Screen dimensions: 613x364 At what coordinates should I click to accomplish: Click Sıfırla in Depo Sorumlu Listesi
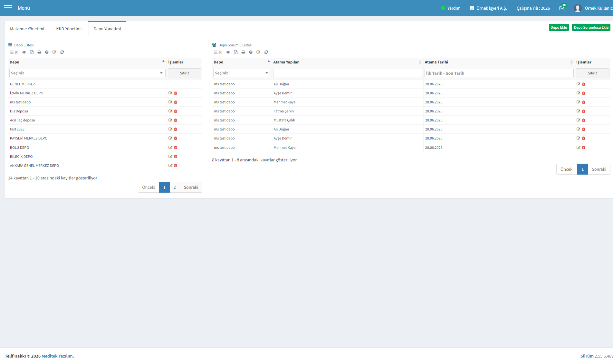click(x=593, y=73)
